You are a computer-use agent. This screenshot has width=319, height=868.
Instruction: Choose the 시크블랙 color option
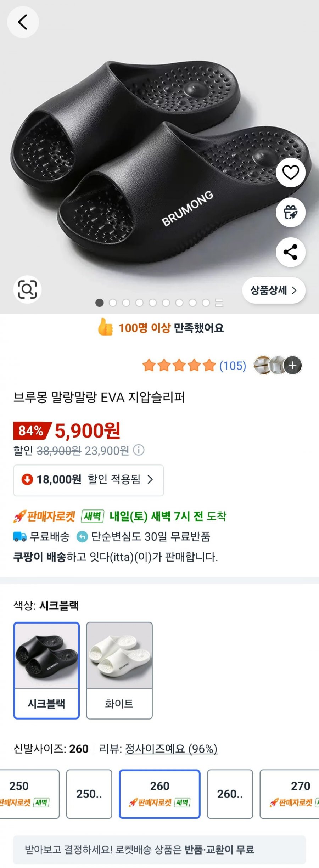46,670
